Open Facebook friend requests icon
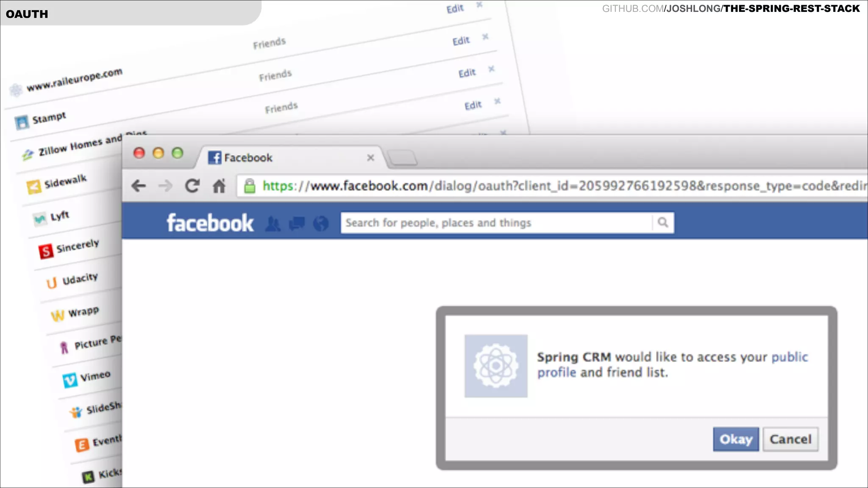868x488 pixels. pos(273,223)
